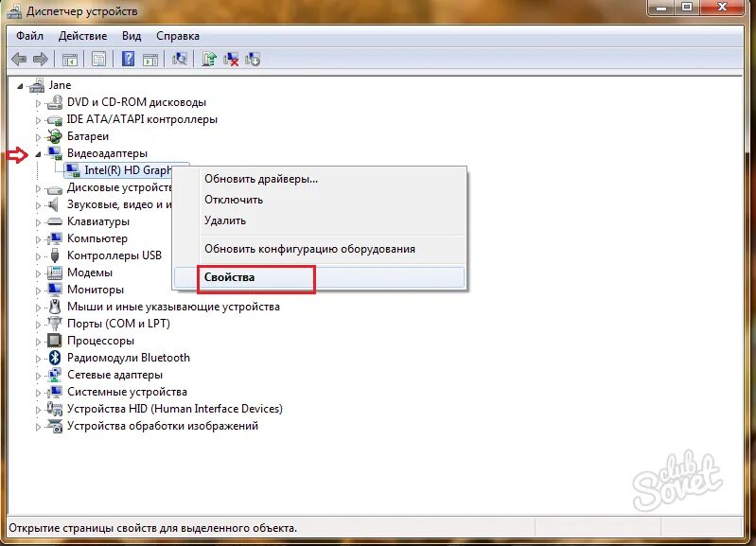This screenshot has height=546, width=756.
Task: Click the Back arrow toolbar icon
Action: click(19, 60)
